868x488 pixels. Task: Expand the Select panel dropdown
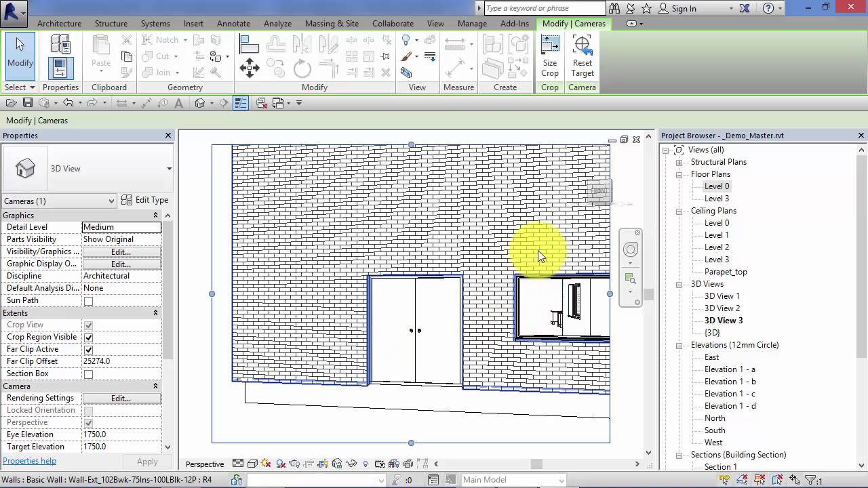(x=20, y=87)
